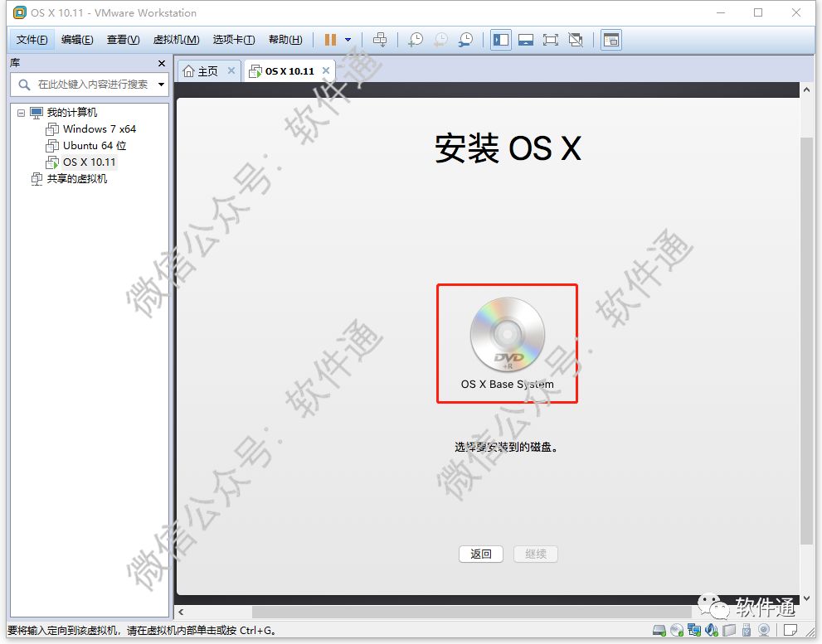
Task: Open the 选项卡(T) menu
Action: pyautogui.click(x=234, y=40)
